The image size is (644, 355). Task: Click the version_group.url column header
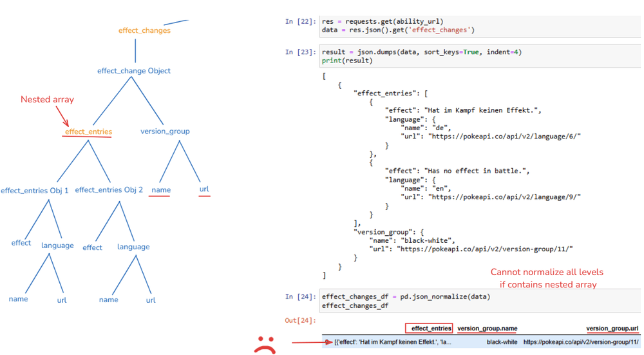coord(612,329)
